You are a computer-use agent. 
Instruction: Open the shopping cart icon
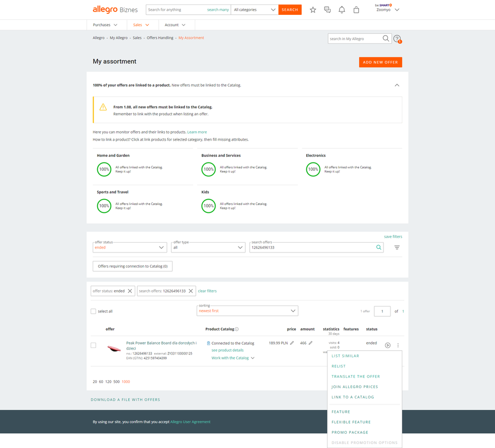point(356,10)
